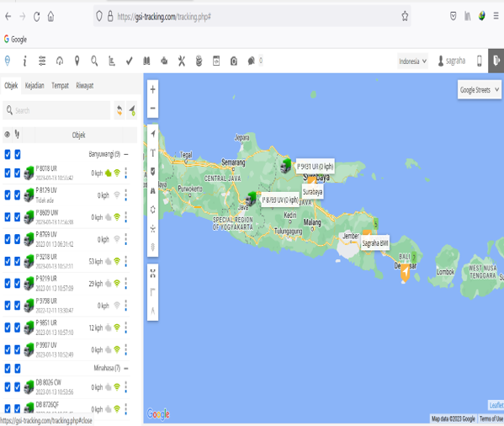This screenshot has height=426, width=504.
Task: Collapse the Banyuwangi (9) group
Action: click(126, 154)
